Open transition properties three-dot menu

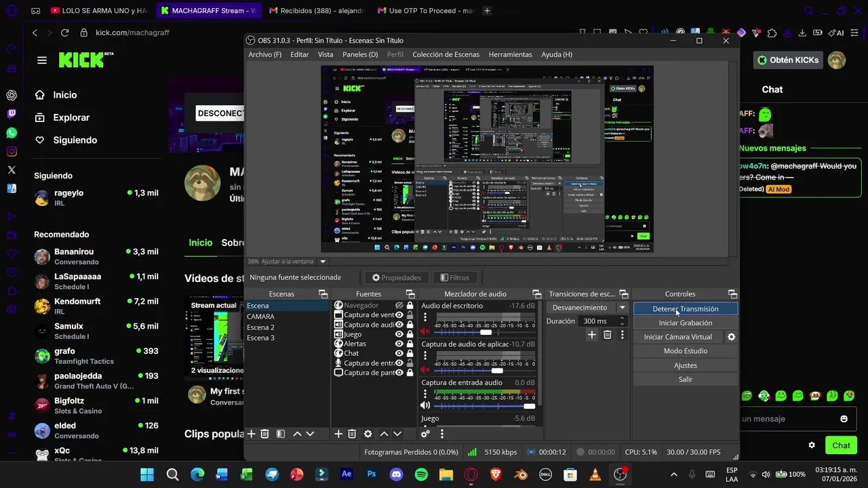pyautogui.click(x=622, y=335)
